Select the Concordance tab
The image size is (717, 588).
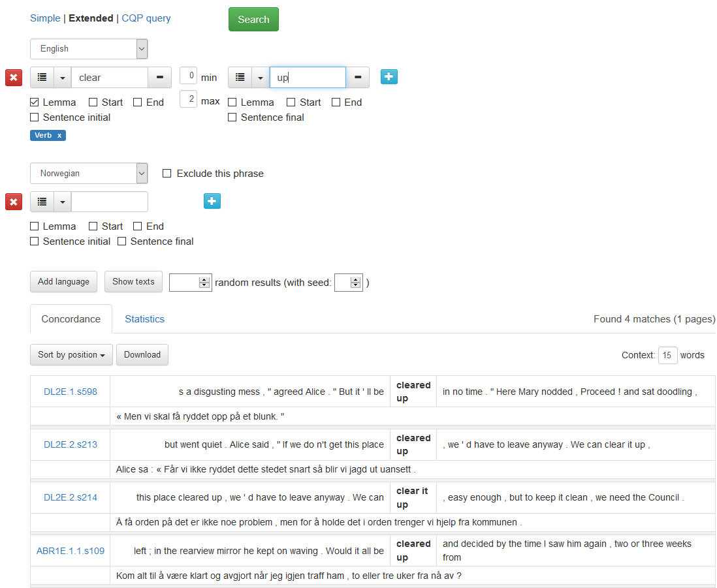71,319
